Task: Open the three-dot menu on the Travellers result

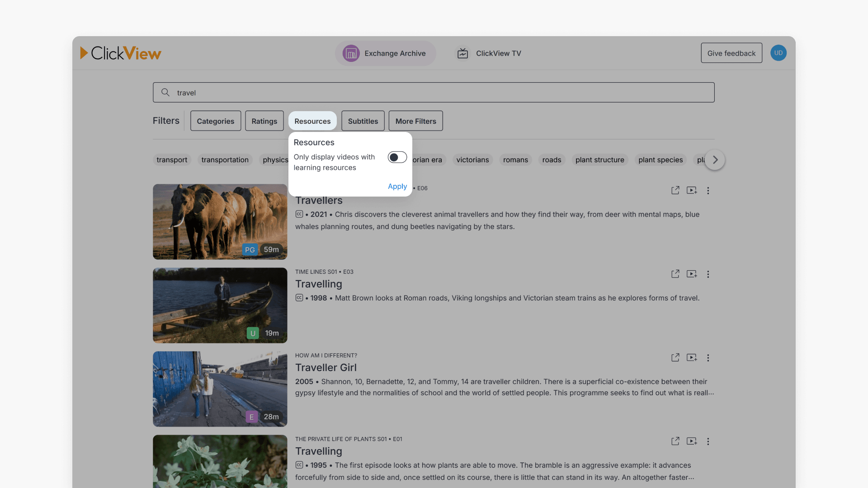Action: click(x=708, y=191)
